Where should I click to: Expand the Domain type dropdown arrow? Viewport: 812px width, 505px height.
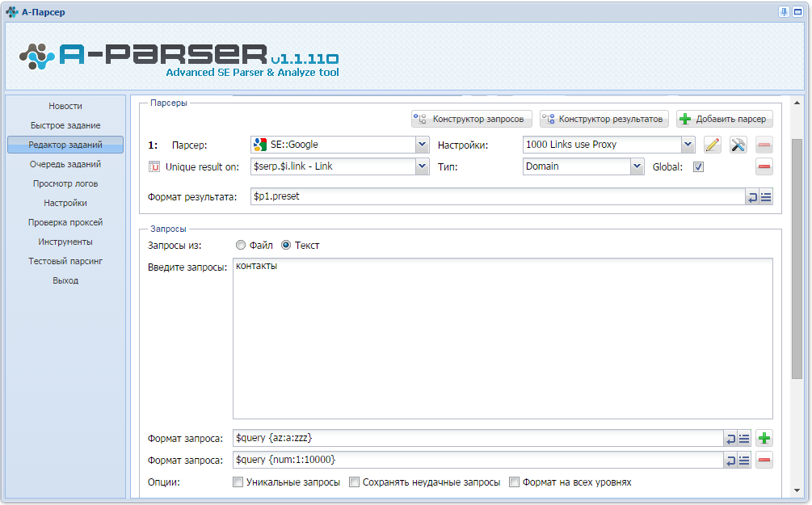(x=637, y=166)
